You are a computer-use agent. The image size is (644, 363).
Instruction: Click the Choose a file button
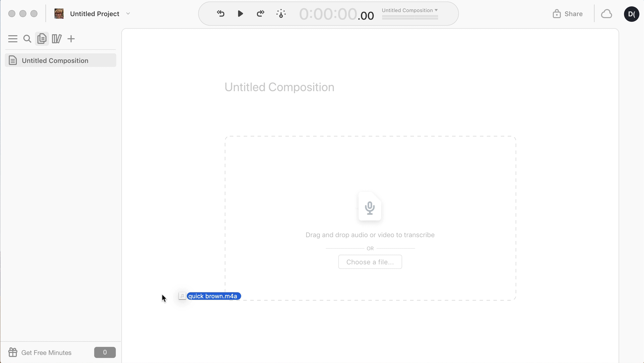click(x=370, y=262)
